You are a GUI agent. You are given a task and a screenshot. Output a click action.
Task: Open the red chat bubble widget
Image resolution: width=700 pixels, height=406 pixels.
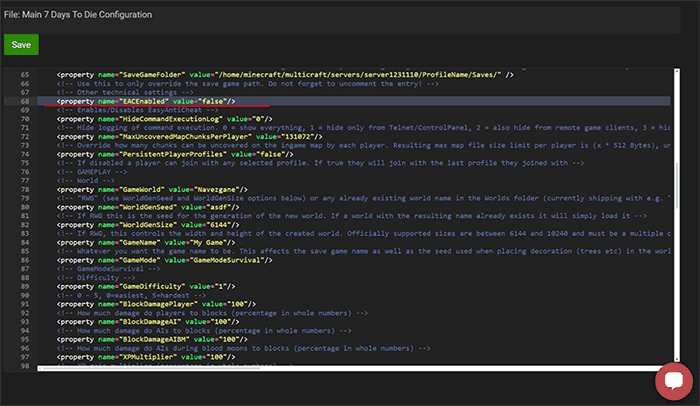click(x=674, y=381)
